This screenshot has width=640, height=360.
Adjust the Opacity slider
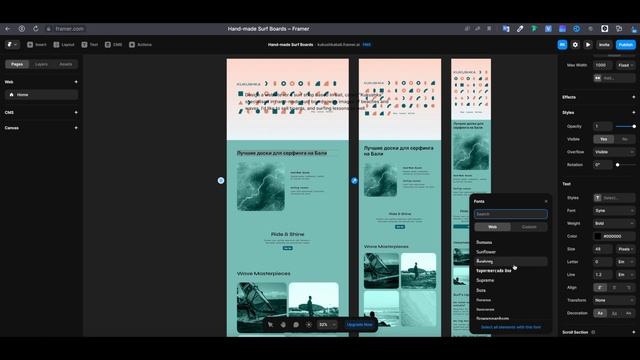[625, 126]
